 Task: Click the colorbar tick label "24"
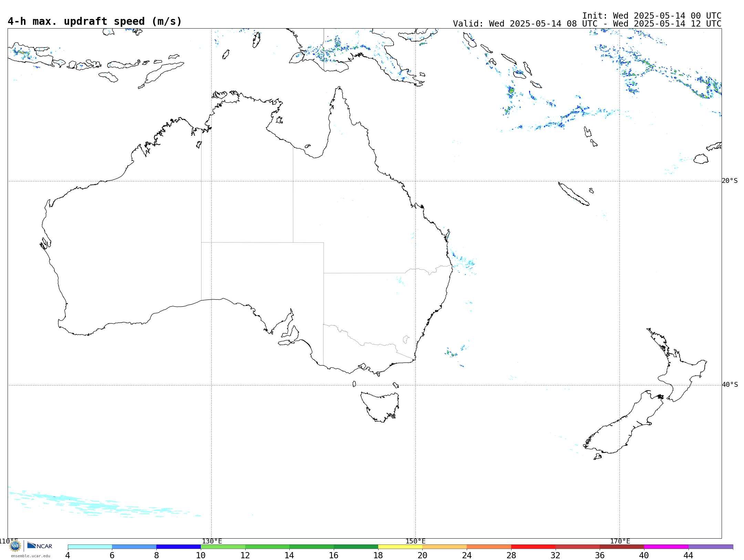tap(467, 555)
